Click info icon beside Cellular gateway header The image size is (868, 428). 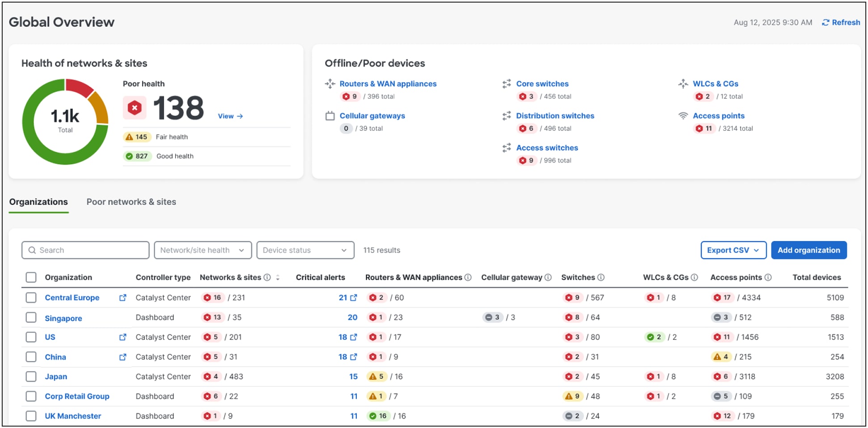548,277
